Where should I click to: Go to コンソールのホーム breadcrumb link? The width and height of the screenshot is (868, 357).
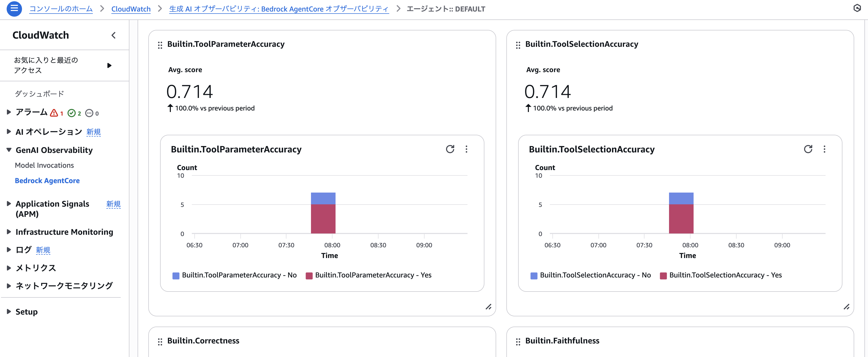coord(61,9)
